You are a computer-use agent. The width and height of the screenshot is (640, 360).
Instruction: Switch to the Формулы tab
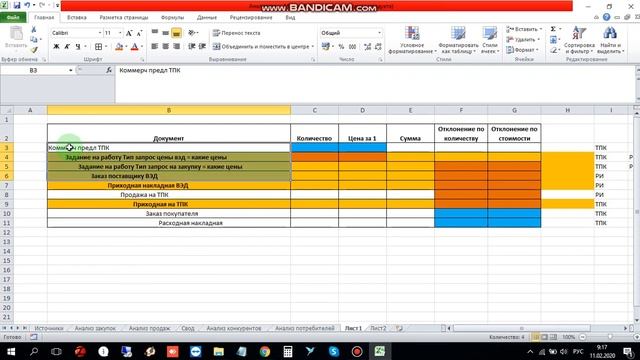click(172, 18)
